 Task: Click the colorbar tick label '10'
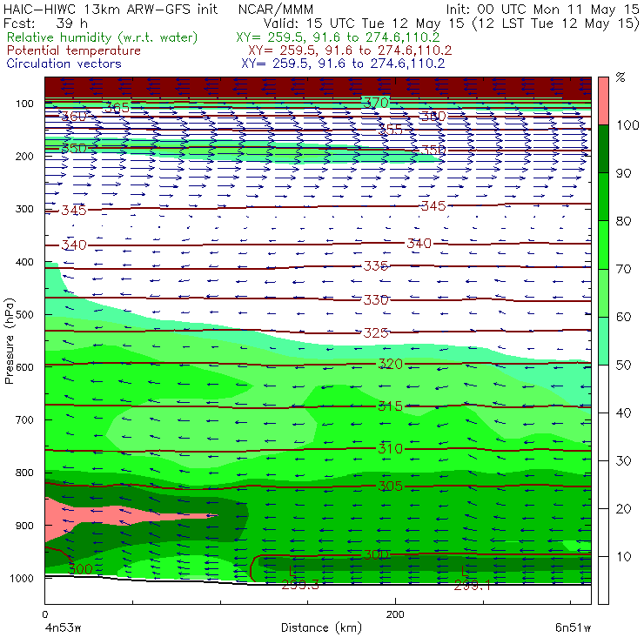[623, 557]
